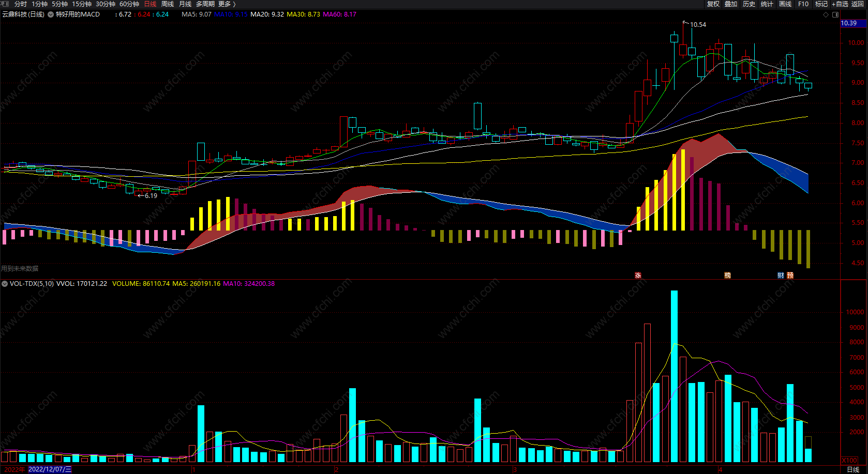Click the collapse panel icon beside 分时
This screenshot has width=868, height=474.
[5, 4]
